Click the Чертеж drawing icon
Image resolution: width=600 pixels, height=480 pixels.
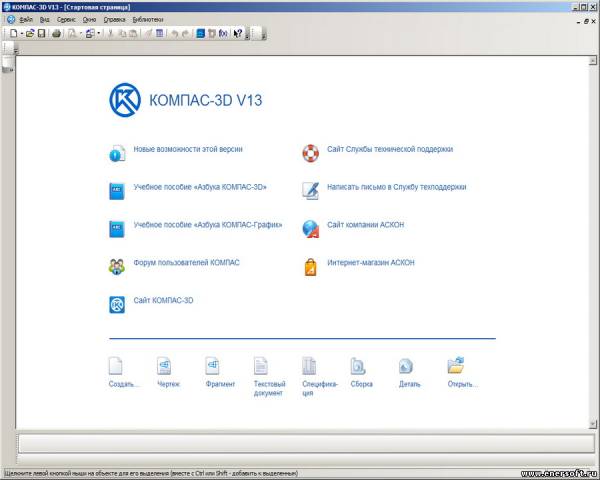[164, 366]
